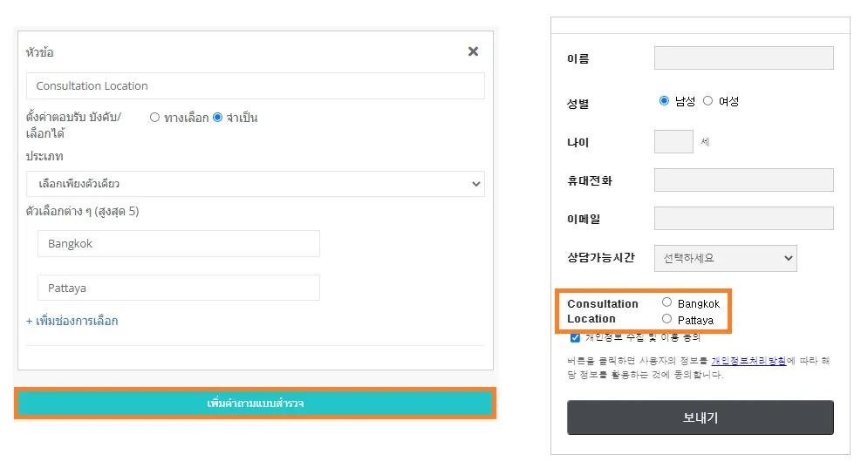This screenshot has height=475, width=868.
Task: Select the ทางเลือก (optional) radio button
Action: 154,118
